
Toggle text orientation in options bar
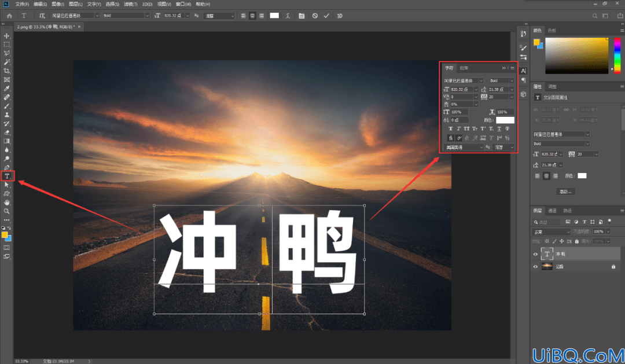[42, 16]
